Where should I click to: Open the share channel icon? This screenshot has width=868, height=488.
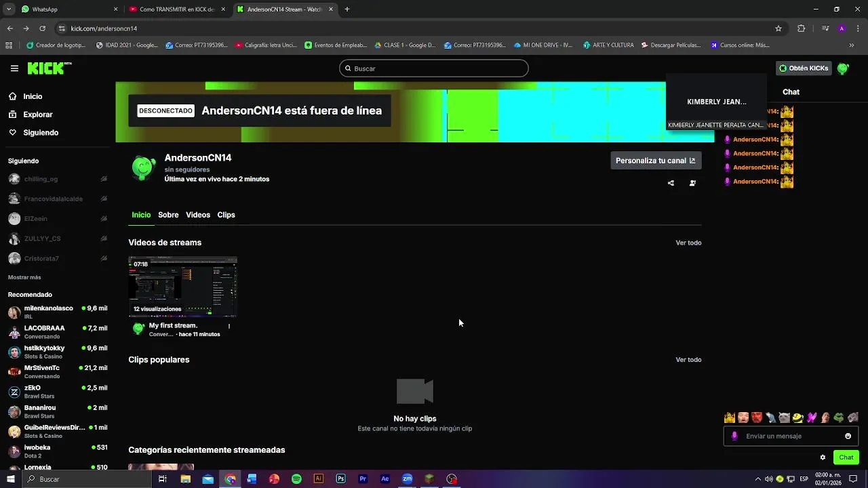671,183
